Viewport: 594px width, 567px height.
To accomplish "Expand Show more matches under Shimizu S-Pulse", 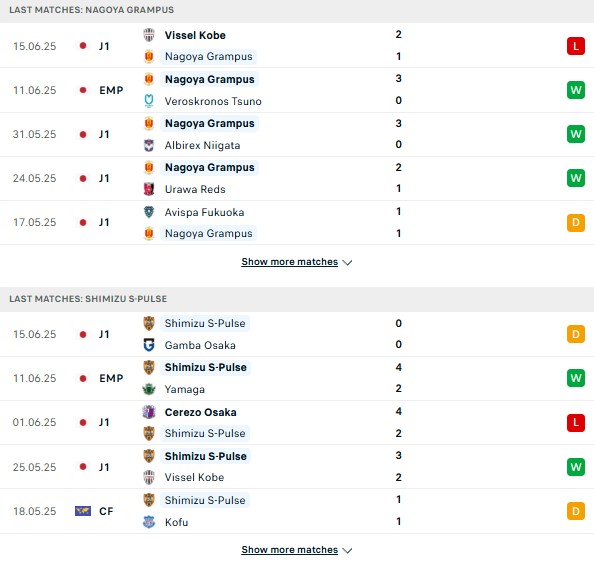I will coord(297,550).
